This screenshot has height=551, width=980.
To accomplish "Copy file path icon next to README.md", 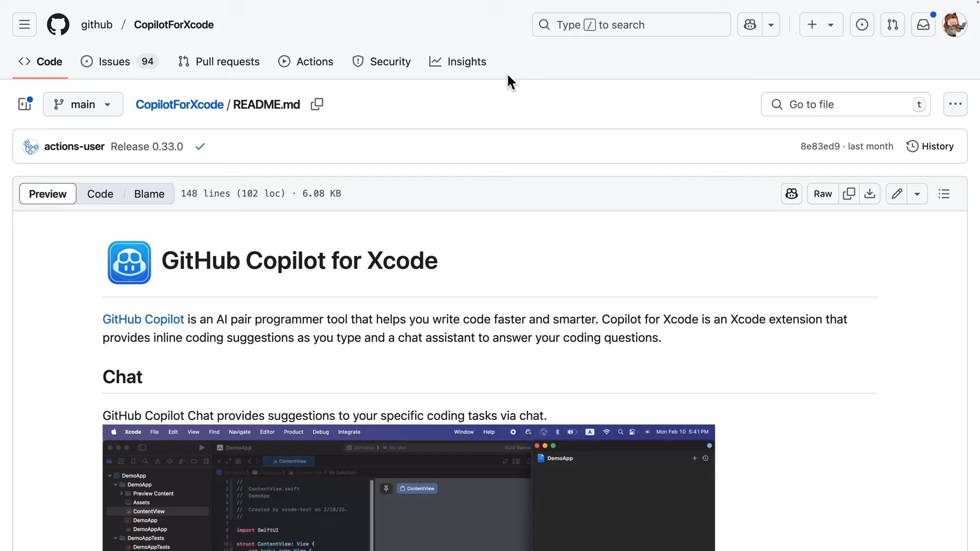I will click(x=317, y=104).
